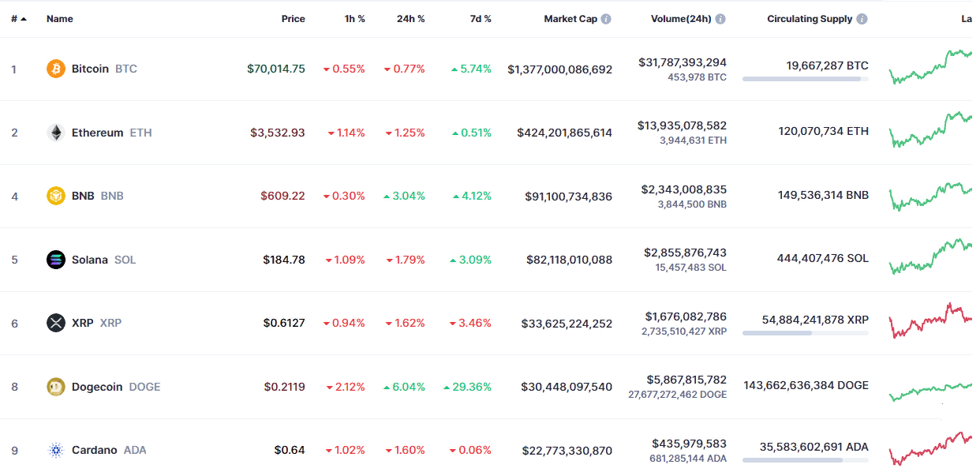Click Bitcoin 24h volume $31,787,393,294
Screen dimensions: 980x472
point(683,62)
